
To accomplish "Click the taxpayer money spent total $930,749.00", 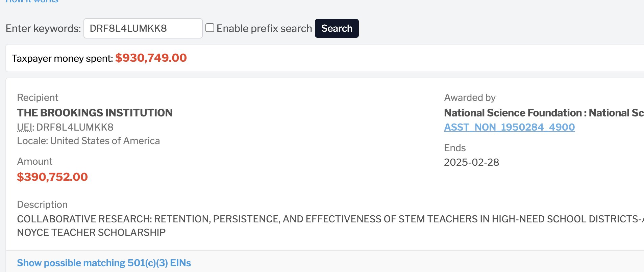I will pyautogui.click(x=151, y=58).
